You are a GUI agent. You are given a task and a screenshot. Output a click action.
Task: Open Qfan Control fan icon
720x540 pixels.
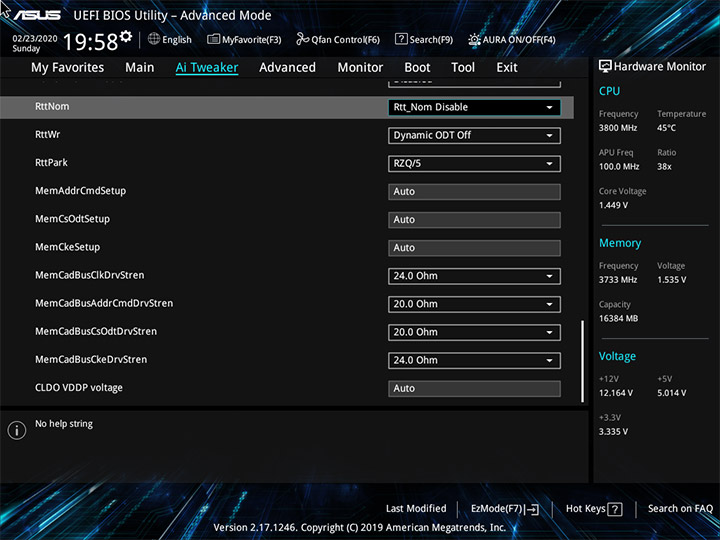tap(302, 39)
